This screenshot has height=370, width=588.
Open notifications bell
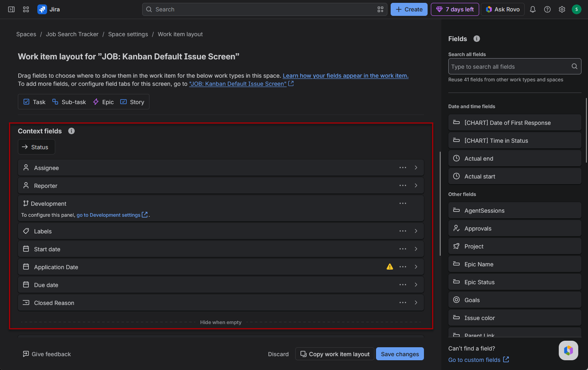coord(533,9)
